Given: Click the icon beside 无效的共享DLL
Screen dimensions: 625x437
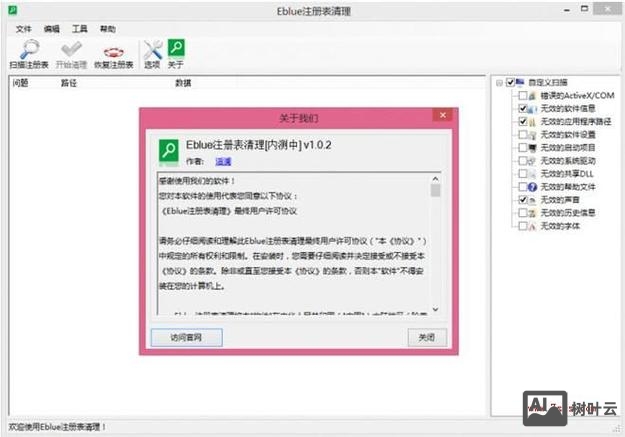Looking at the screenshot, I should tap(532, 174).
